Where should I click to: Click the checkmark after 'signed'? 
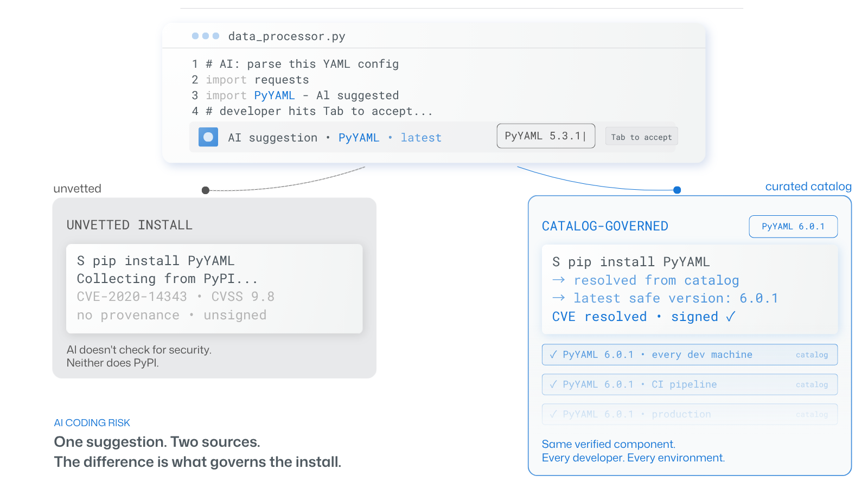pos(731,316)
